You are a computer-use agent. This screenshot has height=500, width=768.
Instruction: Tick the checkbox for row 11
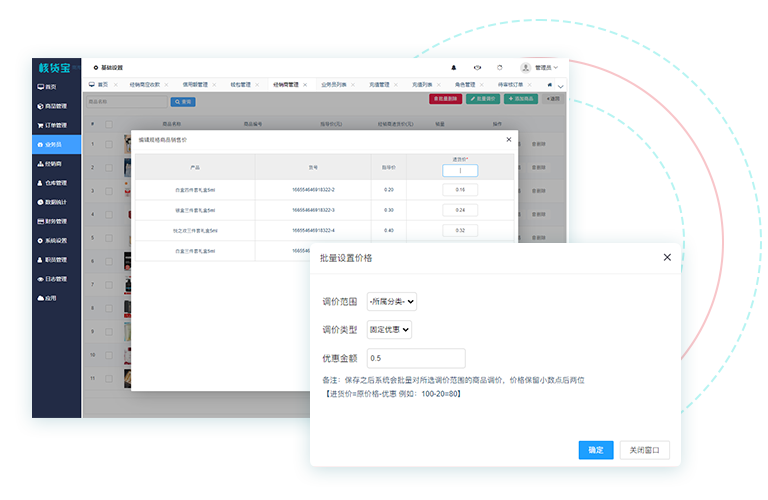point(109,379)
